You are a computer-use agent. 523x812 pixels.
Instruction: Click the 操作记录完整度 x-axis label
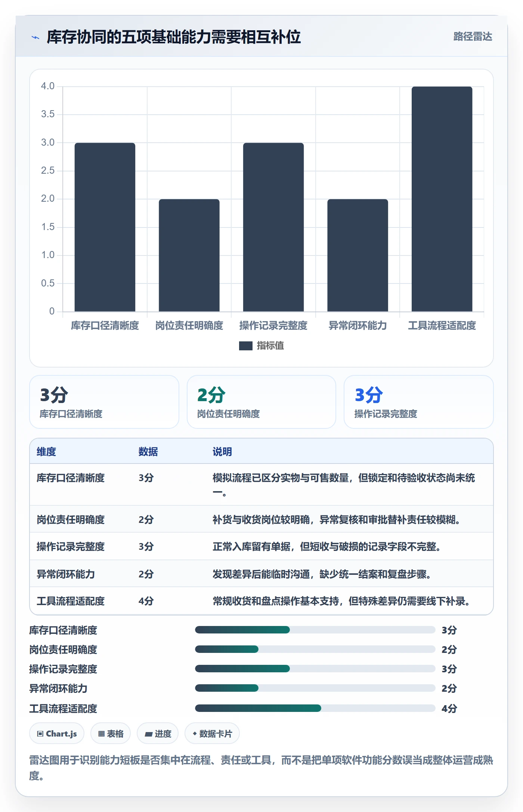click(273, 326)
